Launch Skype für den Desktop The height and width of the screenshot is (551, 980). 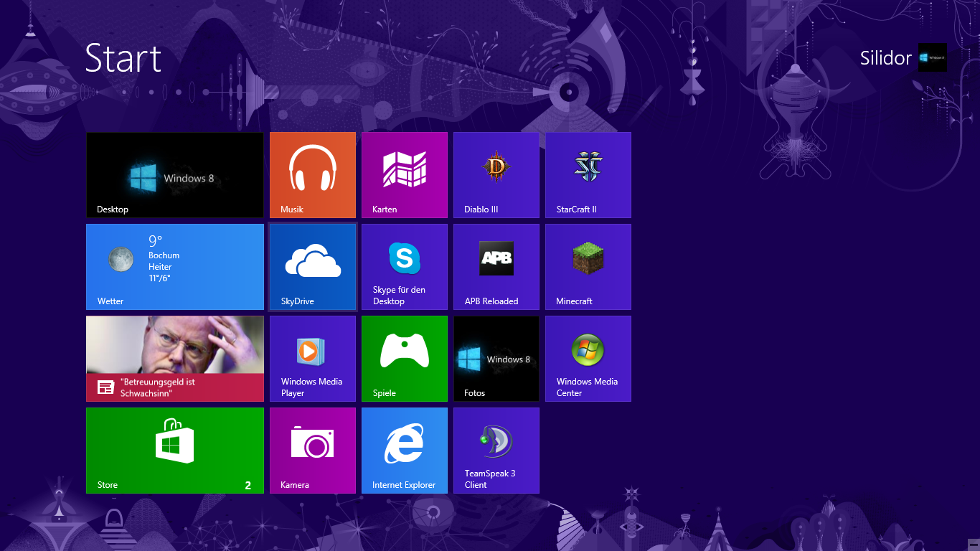point(405,266)
